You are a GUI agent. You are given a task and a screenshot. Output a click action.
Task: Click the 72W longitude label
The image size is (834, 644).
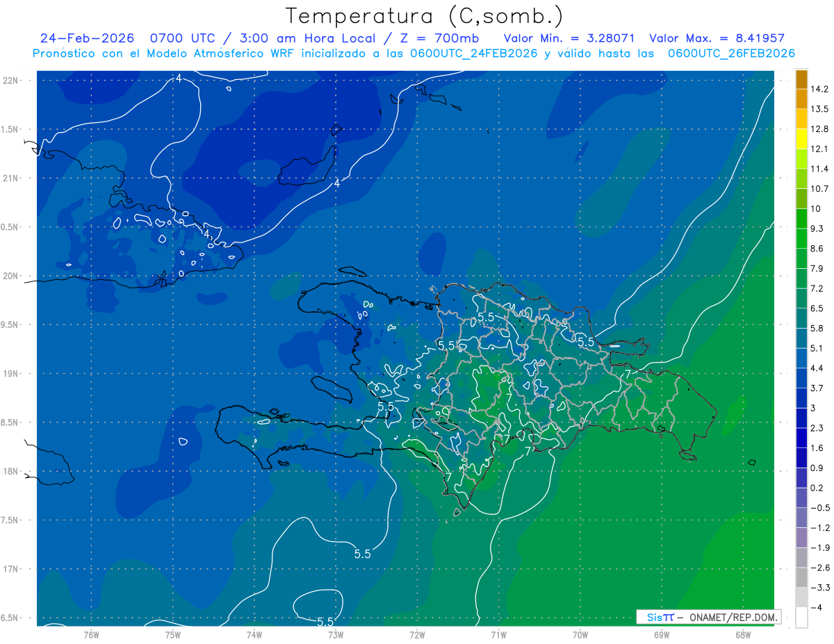click(417, 634)
